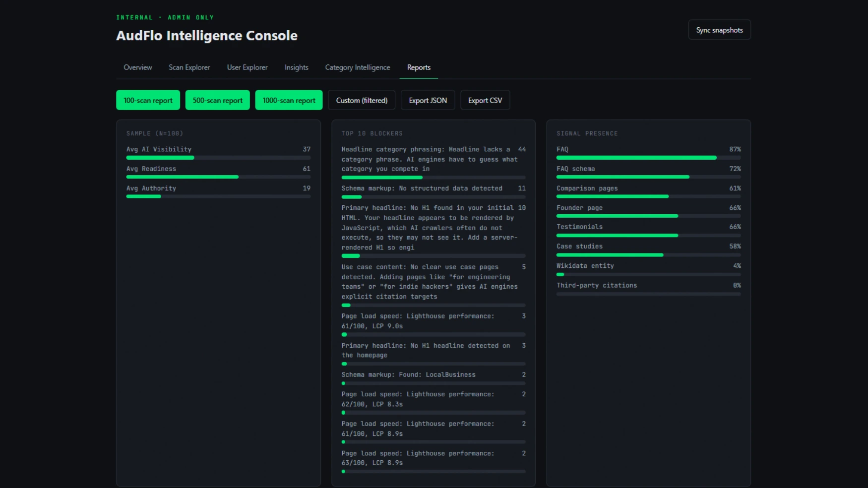Click the Avg AI Visibility progress bar

coord(218,158)
